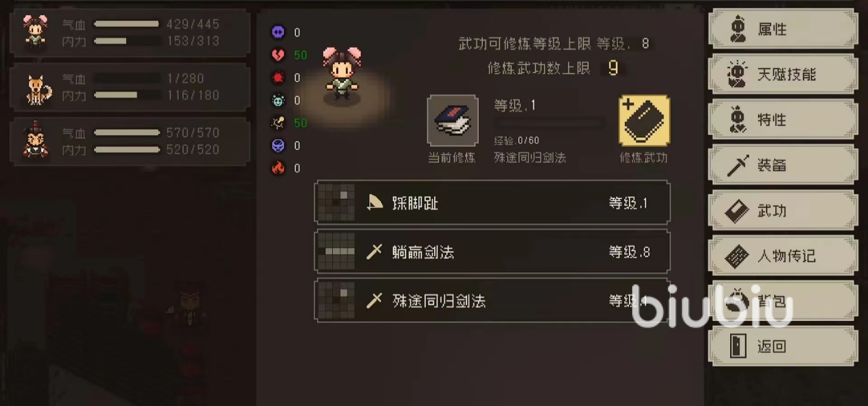Click the blue mask status icon
This screenshot has height=406, width=868.
(278, 146)
